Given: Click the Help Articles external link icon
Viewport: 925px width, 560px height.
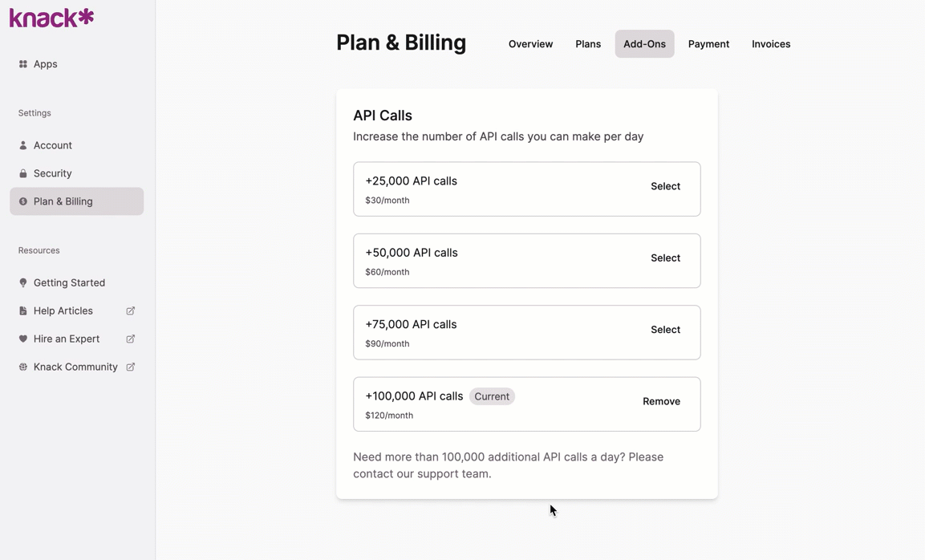Looking at the screenshot, I should point(131,310).
